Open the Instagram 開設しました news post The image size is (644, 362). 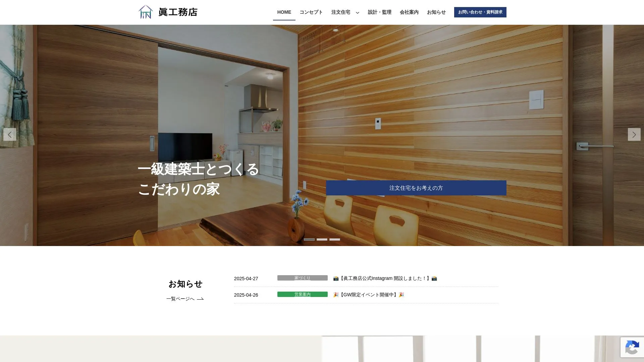pos(385,278)
